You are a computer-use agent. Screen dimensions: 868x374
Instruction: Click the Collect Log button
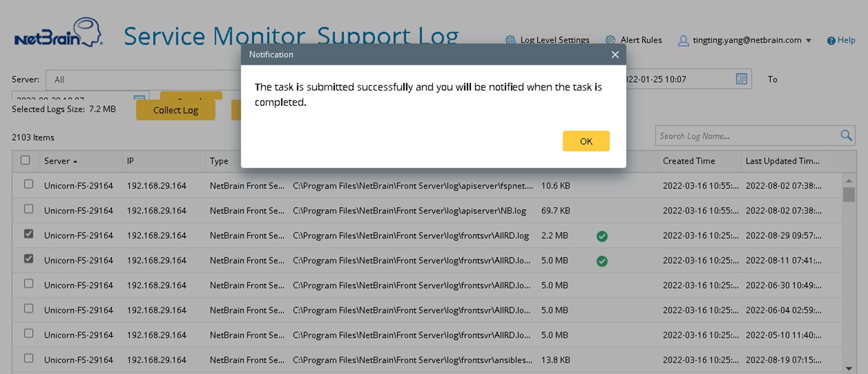coord(175,110)
